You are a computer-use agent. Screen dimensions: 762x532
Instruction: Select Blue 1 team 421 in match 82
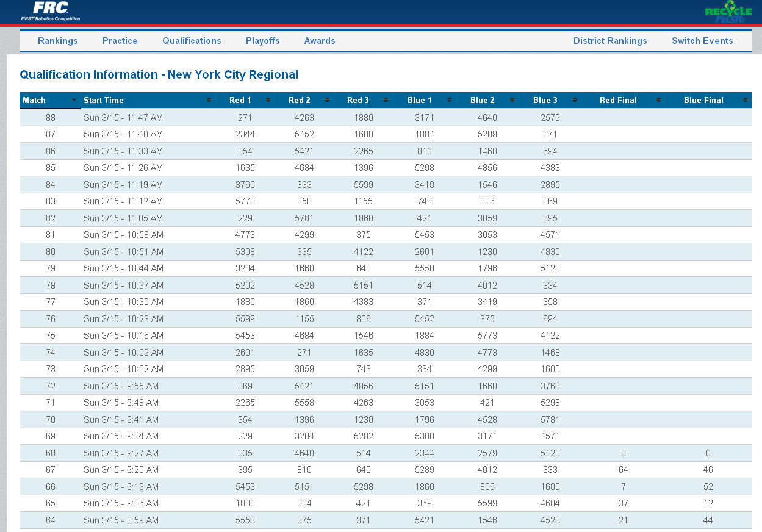click(x=424, y=218)
